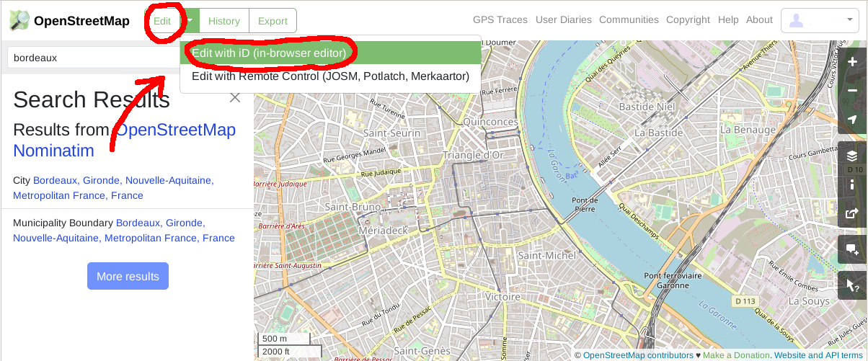Load More results
Viewport: 868px width, 361px height.
tap(128, 276)
